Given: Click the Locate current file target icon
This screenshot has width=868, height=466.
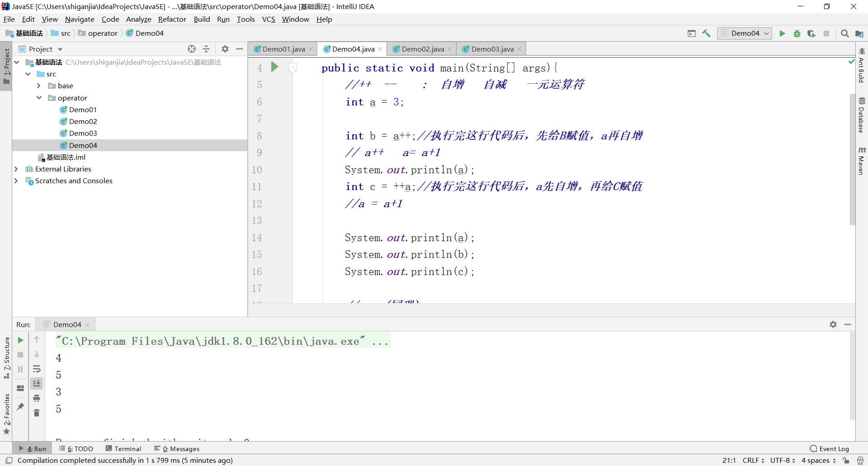Looking at the screenshot, I should (192, 49).
